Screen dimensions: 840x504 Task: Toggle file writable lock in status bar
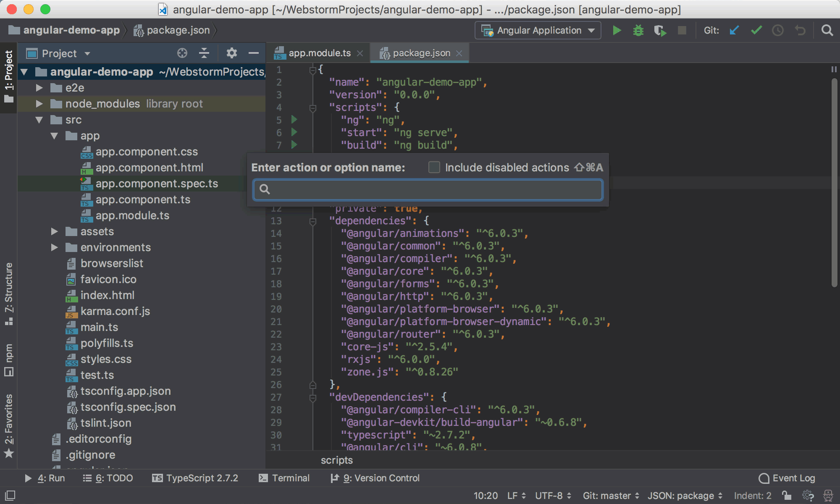(787, 496)
